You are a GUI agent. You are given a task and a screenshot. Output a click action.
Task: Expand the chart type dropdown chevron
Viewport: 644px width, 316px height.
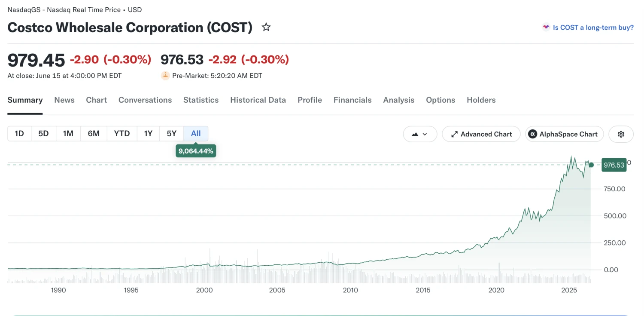[425, 134]
